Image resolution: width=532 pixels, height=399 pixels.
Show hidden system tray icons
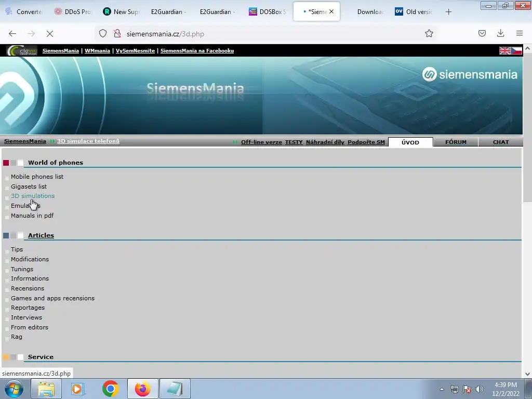pos(442,390)
